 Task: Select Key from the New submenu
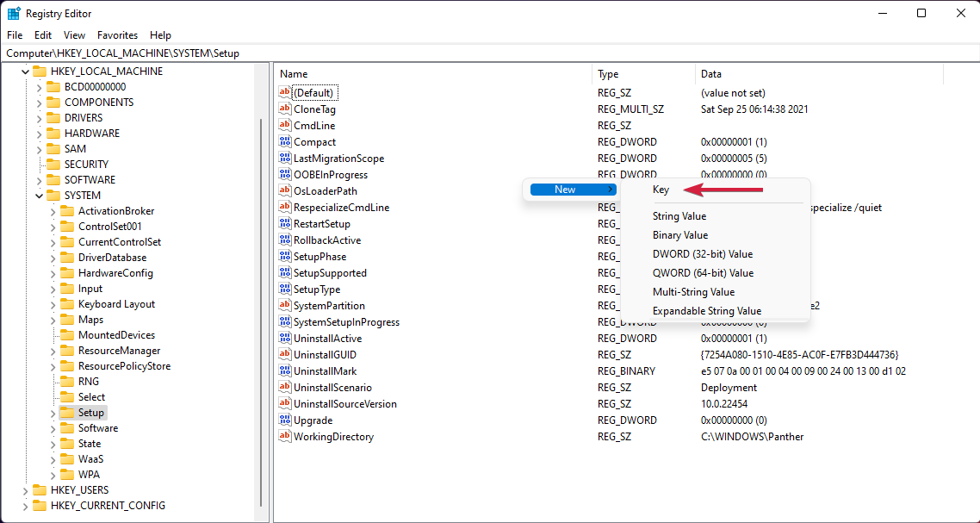(x=661, y=189)
